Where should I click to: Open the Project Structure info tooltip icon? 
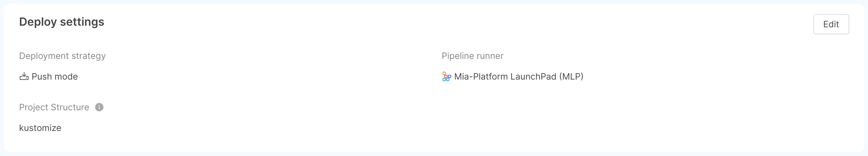(x=99, y=107)
